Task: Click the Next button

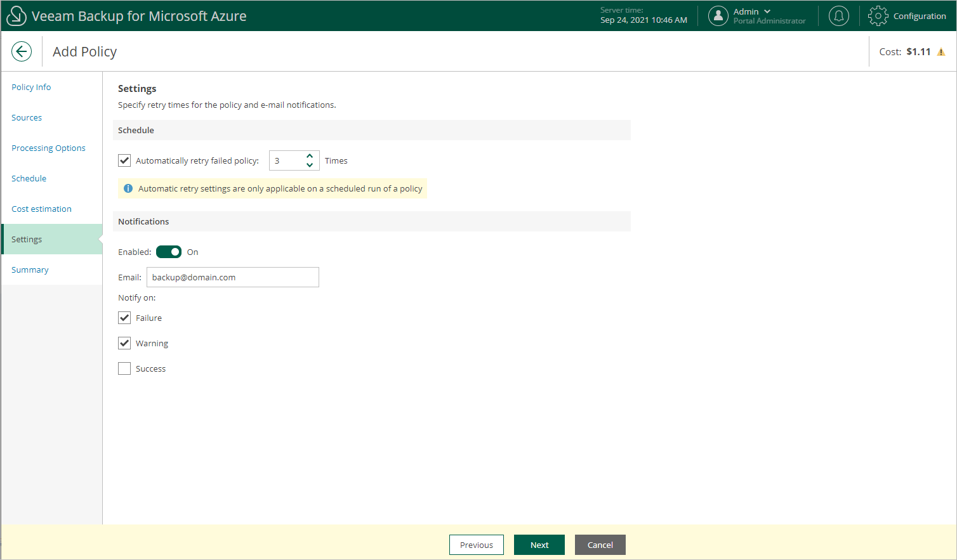Action: [x=539, y=545]
